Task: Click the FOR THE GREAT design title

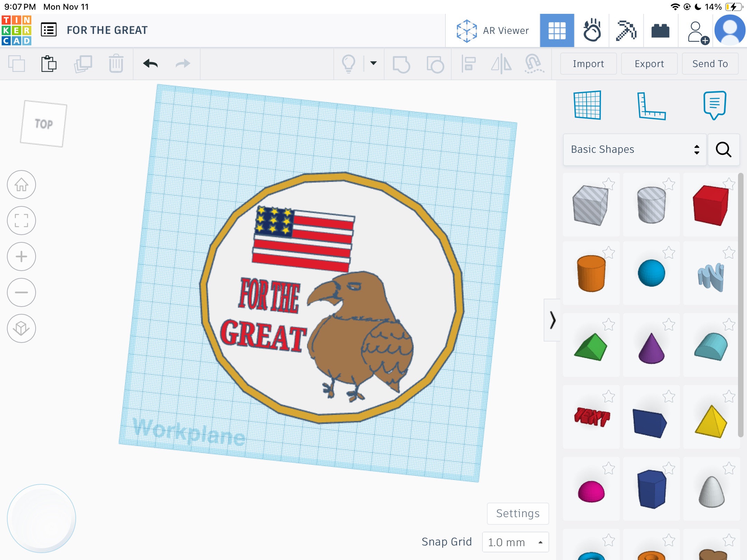Action: 107,30
